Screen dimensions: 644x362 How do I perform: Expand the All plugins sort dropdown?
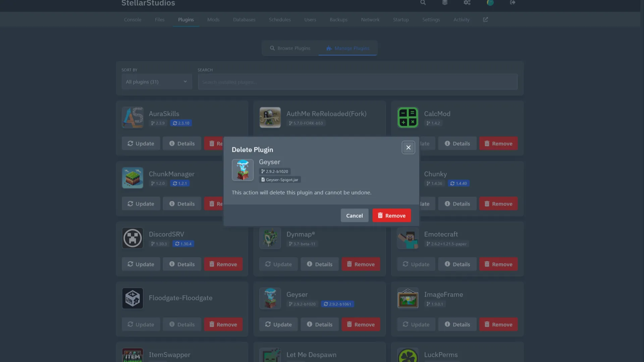point(157,82)
